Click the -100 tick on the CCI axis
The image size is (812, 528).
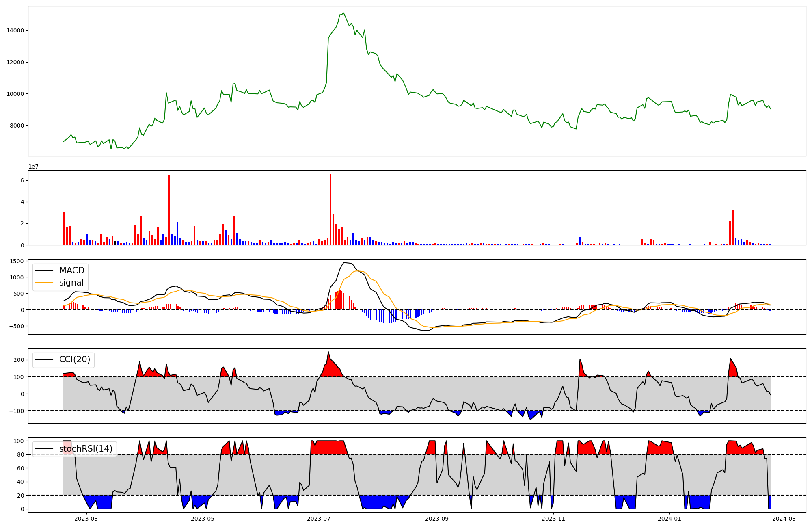pyautogui.click(x=16, y=411)
